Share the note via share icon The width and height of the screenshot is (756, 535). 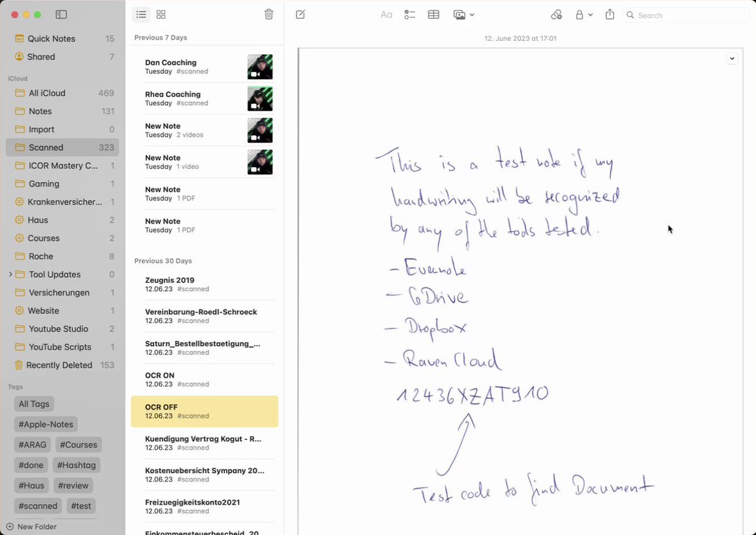610,14
